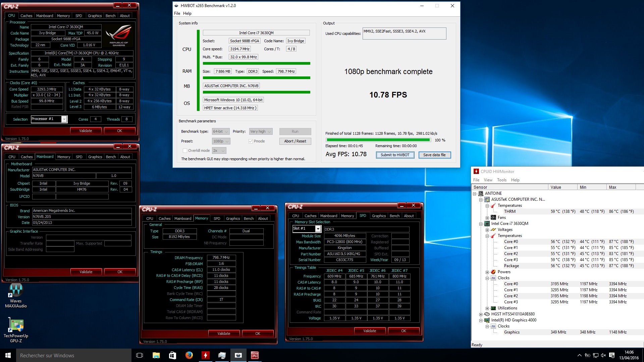
Task: Open Waves MAXXAudio desktop shortcut
Action: (x=16, y=295)
